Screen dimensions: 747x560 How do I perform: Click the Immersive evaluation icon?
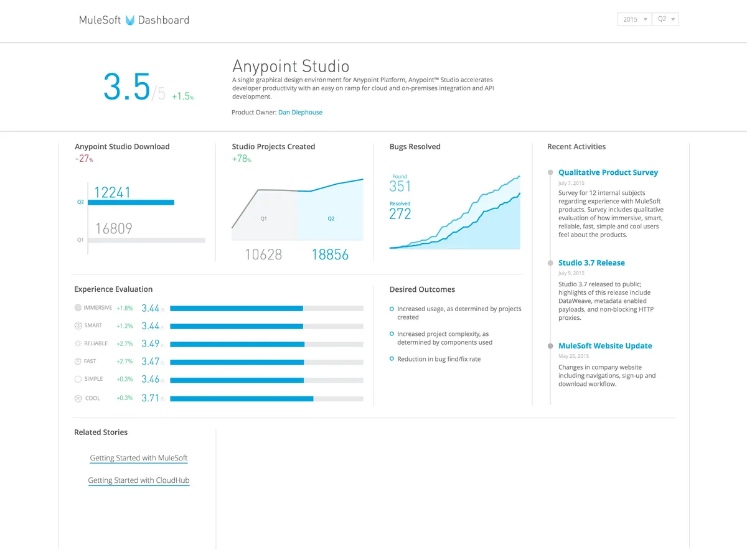click(x=78, y=307)
